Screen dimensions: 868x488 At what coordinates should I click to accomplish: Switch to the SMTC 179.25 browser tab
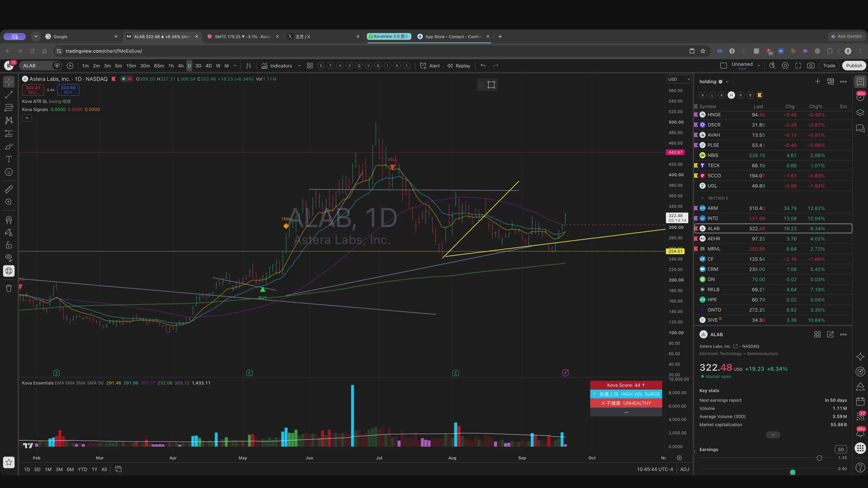pos(242,37)
